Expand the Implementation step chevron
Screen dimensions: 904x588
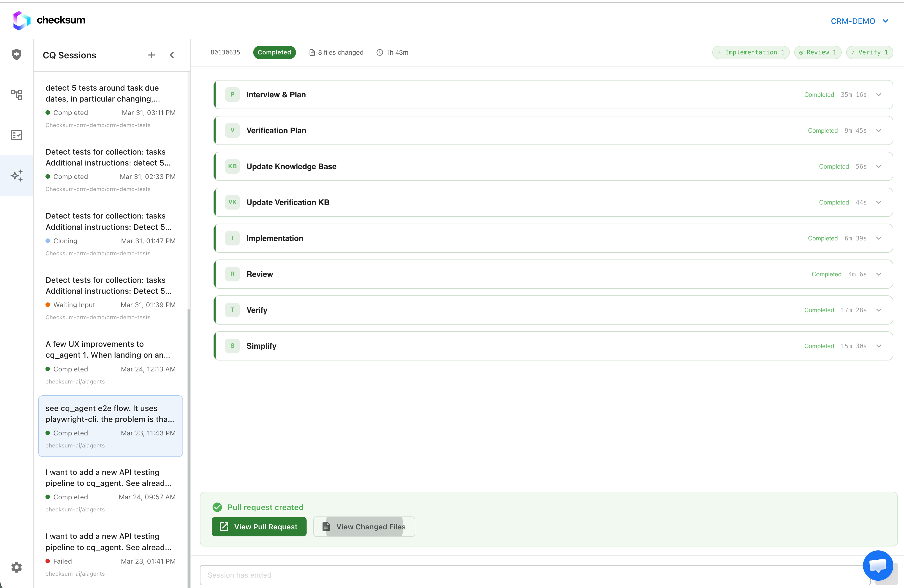point(878,238)
